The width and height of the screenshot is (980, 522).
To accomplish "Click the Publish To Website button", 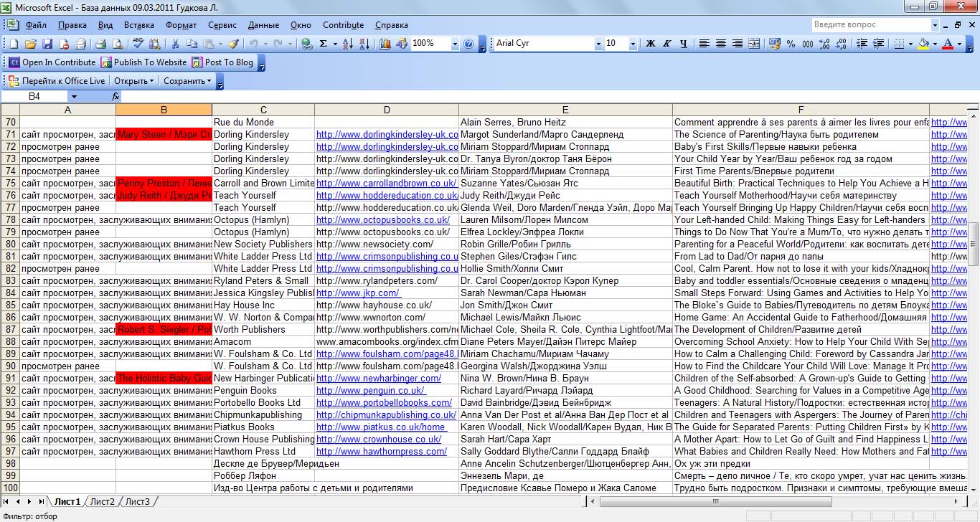I will 143,62.
